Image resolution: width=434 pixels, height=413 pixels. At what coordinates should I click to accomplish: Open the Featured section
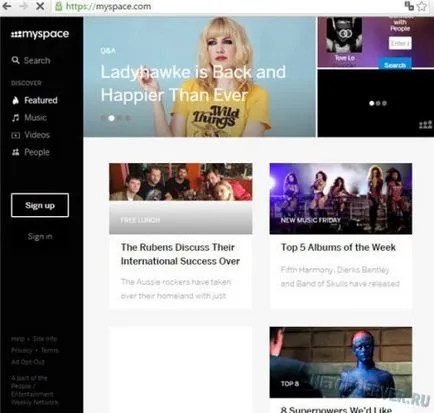point(41,100)
